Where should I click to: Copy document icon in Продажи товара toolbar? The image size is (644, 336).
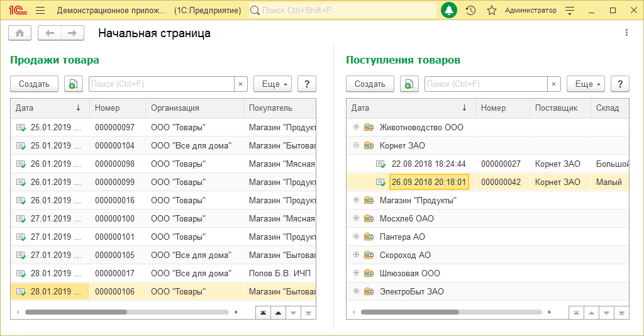73,84
